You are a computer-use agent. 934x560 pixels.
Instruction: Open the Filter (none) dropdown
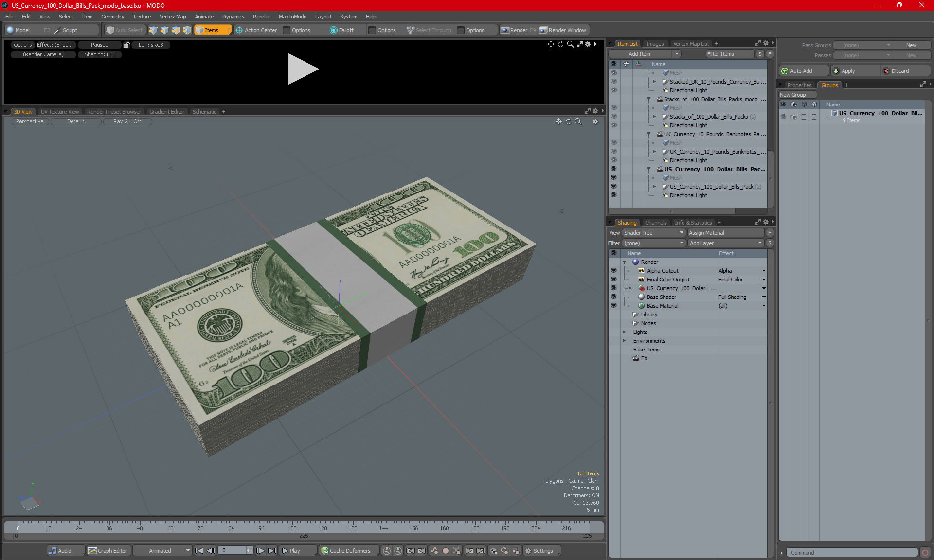654,243
